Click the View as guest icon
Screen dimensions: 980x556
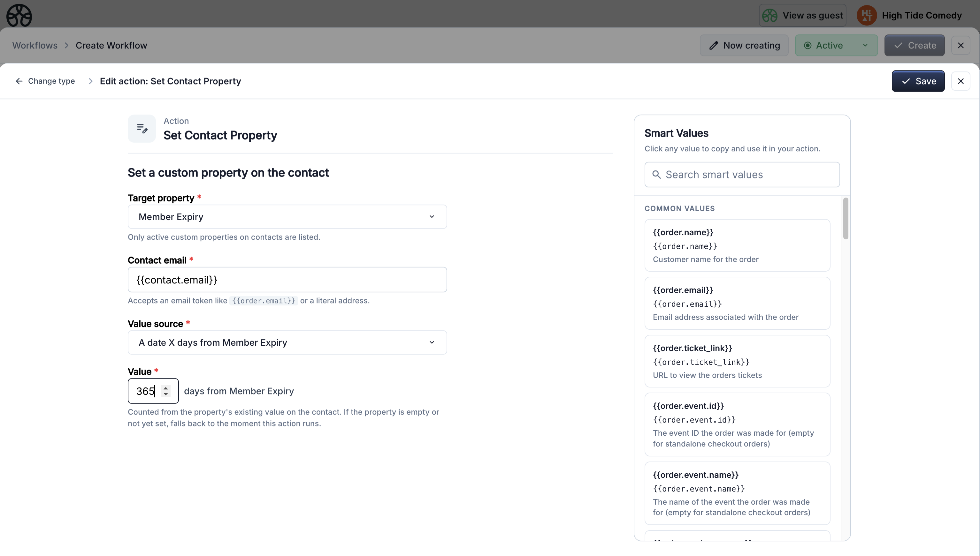click(x=770, y=15)
